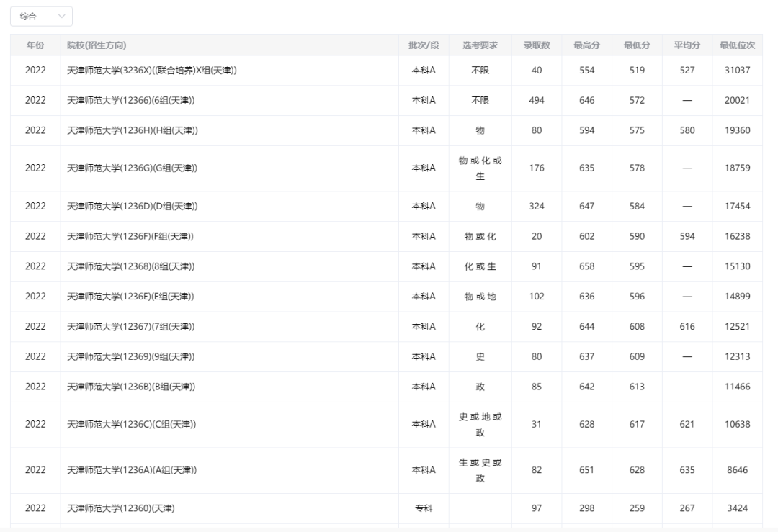
Task: Sort by the 最低分 column header
Action: tap(637, 45)
